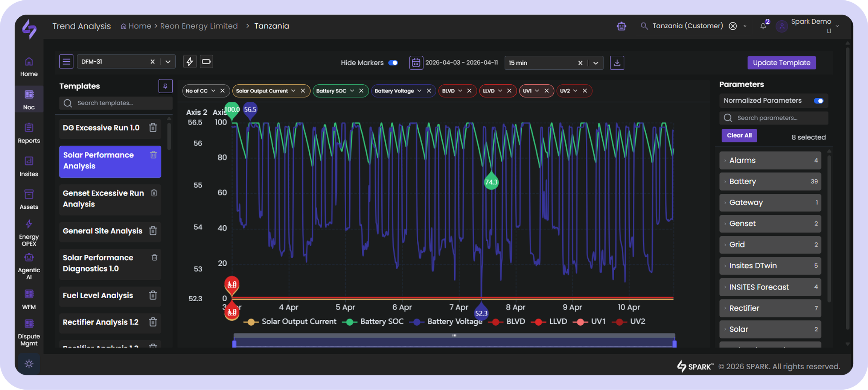This screenshot has height=390, width=868.
Task: Open the calendar date picker icon
Action: pos(416,62)
